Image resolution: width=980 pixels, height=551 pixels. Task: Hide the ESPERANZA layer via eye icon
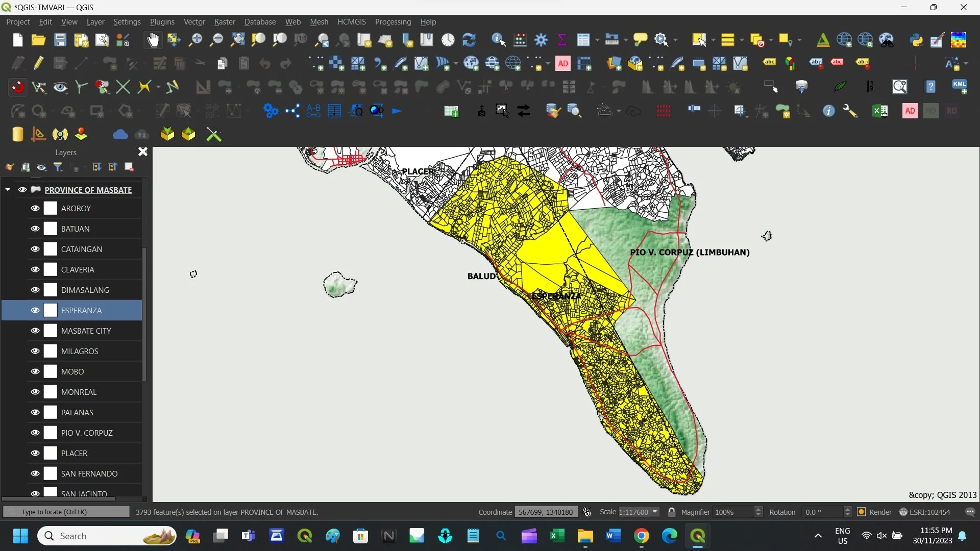pos(35,310)
